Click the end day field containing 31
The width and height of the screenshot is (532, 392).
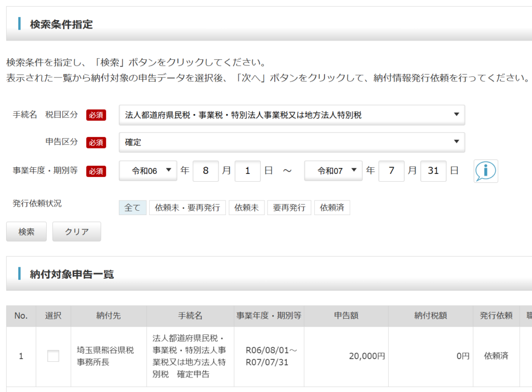(x=433, y=171)
